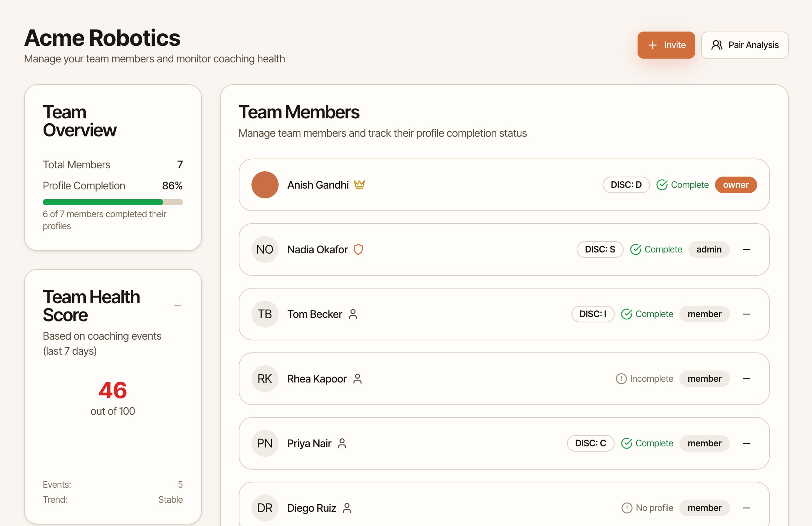Screen dimensions: 812x526
Task: Click the remove dash in Nadia Okafor's row
Action: [x=747, y=249]
